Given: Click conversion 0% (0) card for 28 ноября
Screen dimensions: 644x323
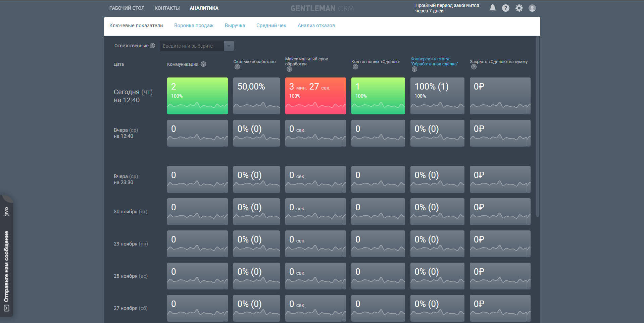Looking at the screenshot, I should (x=437, y=276).
